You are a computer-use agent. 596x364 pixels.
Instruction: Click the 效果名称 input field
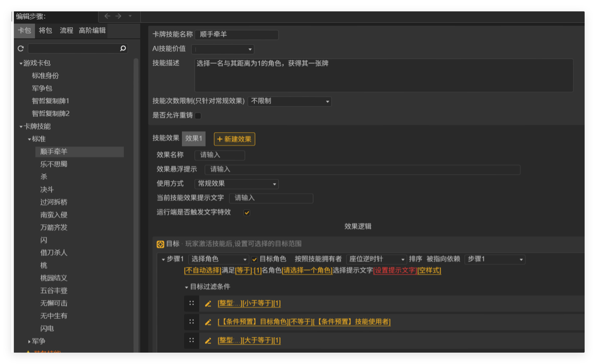(219, 155)
